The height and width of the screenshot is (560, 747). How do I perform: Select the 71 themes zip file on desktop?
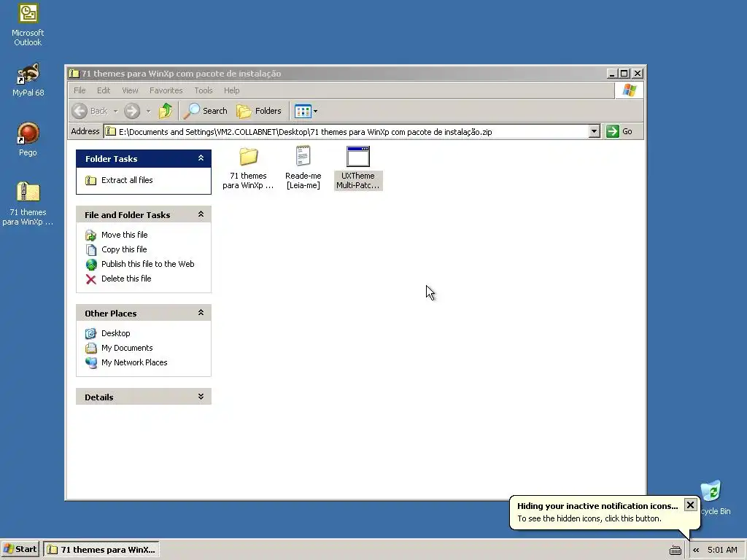[x=28, y=203]
